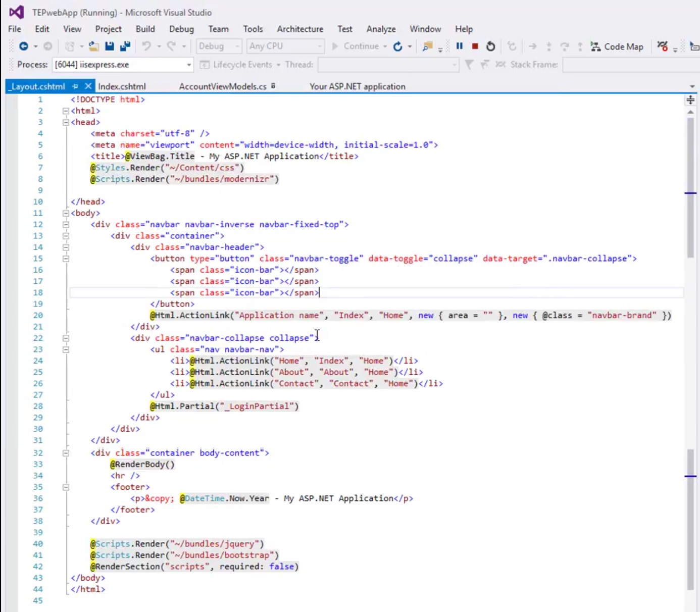Undo the last edit via toolbar
The image size is (700, 612).
point(146,46)
